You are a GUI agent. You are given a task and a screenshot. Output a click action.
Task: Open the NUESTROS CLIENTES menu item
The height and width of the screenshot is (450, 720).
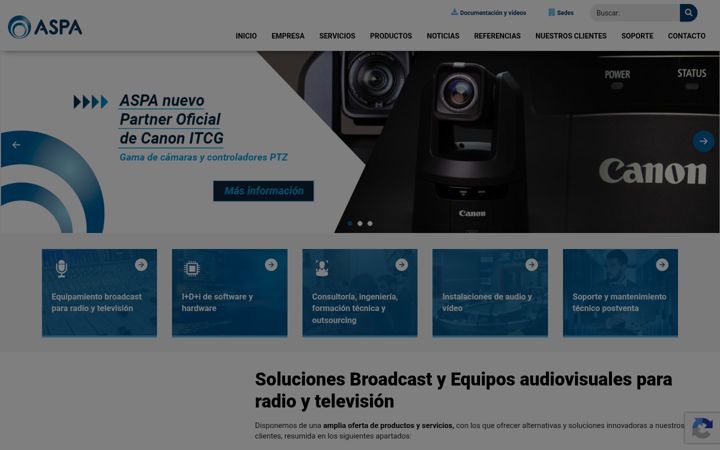[x=571, y=36]
